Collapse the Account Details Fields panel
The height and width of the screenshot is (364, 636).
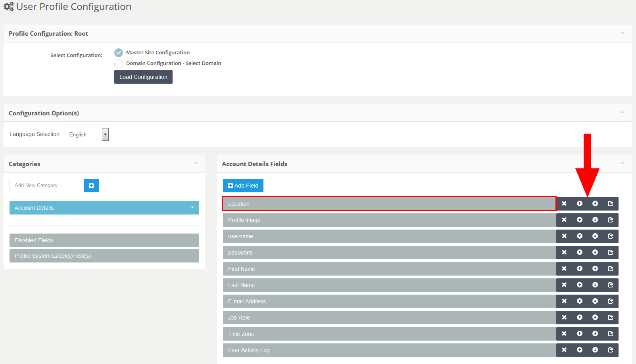[x=622, y=163]
